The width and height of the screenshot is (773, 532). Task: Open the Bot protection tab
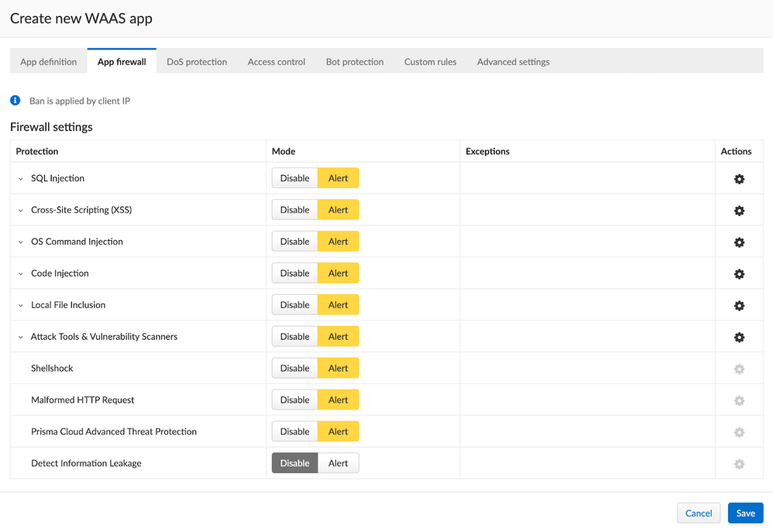click(354, 62)
